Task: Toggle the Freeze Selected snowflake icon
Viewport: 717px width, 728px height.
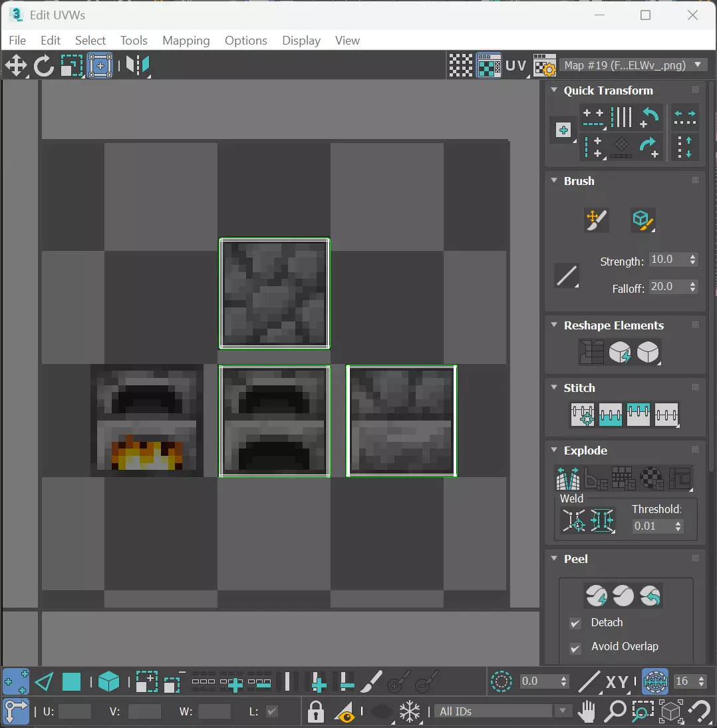Action: coord(410,711)
